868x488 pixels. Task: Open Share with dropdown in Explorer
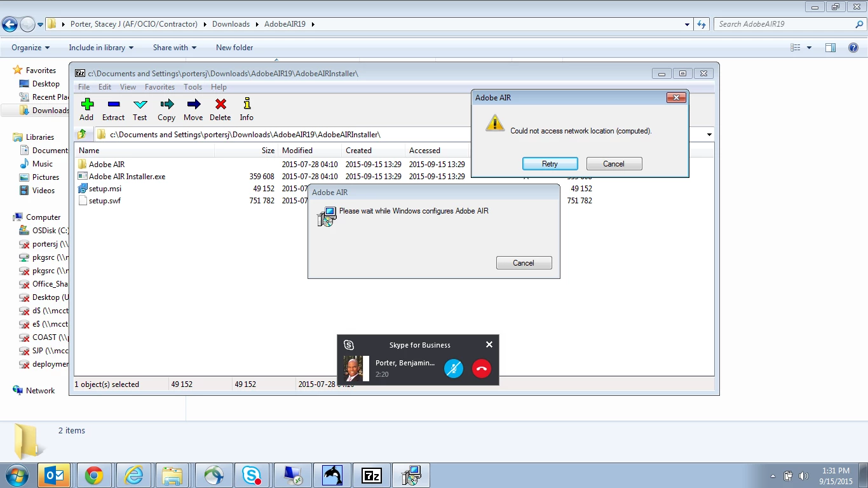tap(175, 48)
